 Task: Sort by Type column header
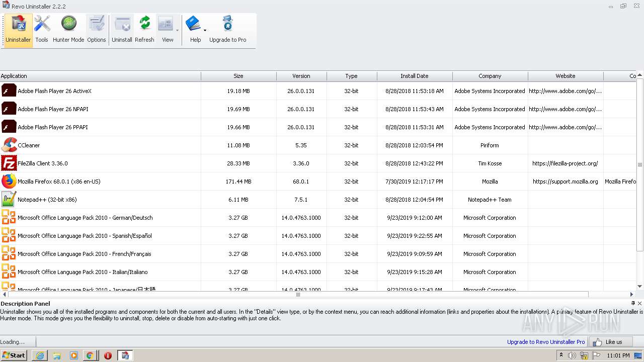pos(352,76)
